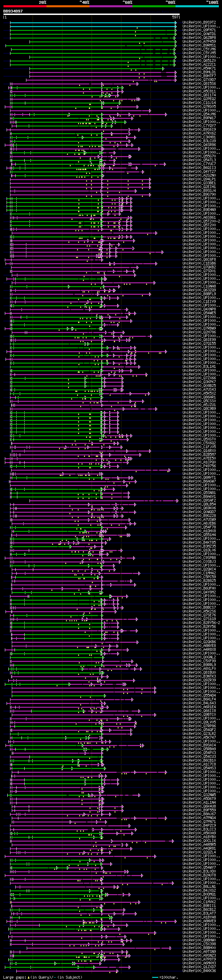
Task: Select label UniRef100_A2G2N0
Action: click(199, 175)
